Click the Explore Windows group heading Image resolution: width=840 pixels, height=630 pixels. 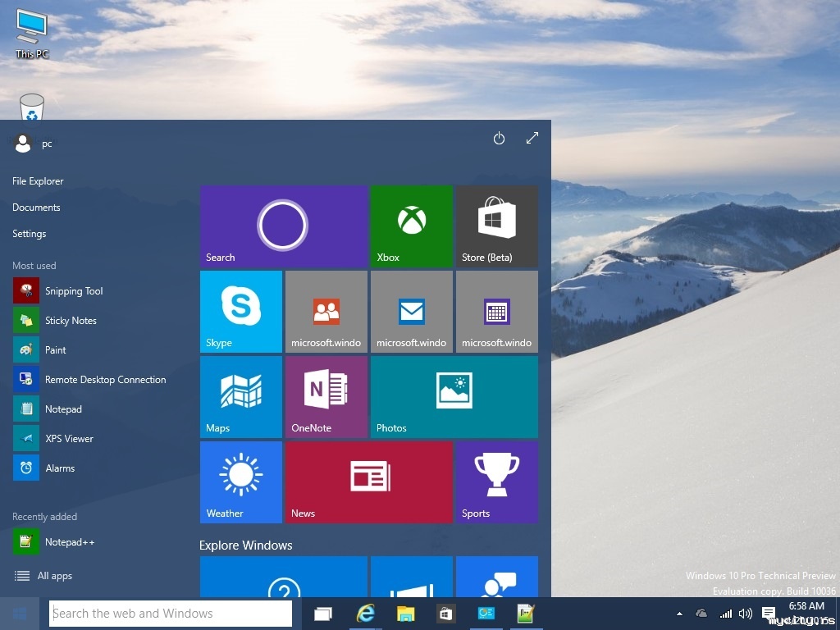245,546
